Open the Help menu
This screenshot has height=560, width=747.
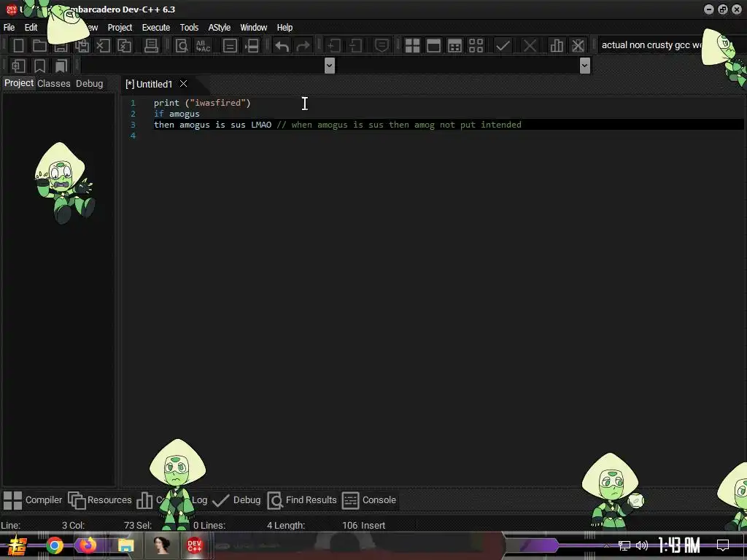point(285,27)
